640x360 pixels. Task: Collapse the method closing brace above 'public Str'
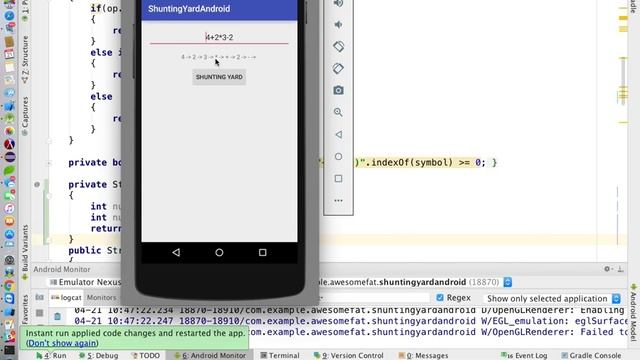[49, 240]
